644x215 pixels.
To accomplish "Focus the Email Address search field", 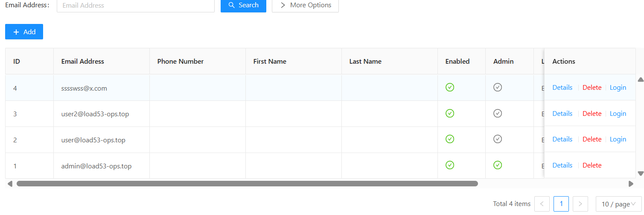I will (135, 6).
